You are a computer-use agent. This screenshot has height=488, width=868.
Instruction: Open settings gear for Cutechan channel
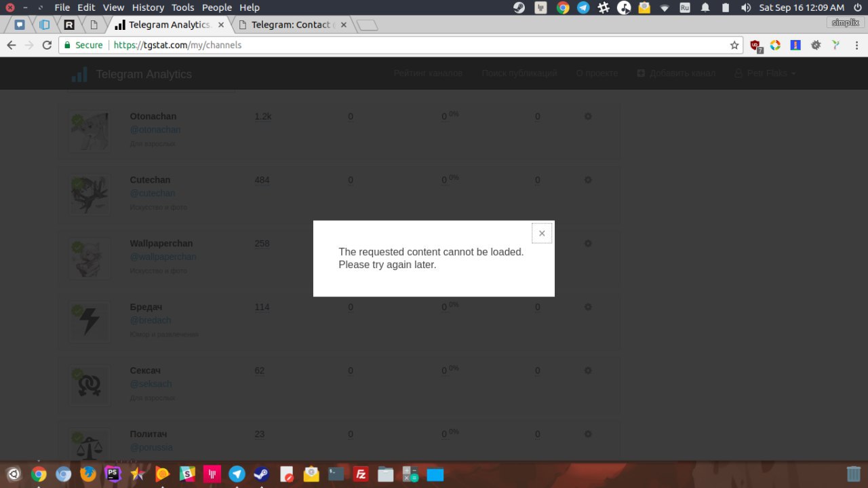[x=588, y=180]
